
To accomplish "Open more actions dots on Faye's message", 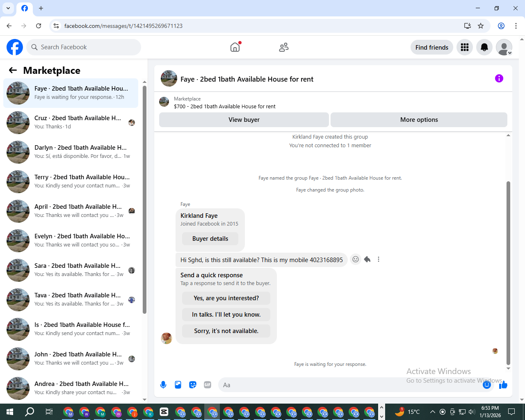I will tap(379, 259).
